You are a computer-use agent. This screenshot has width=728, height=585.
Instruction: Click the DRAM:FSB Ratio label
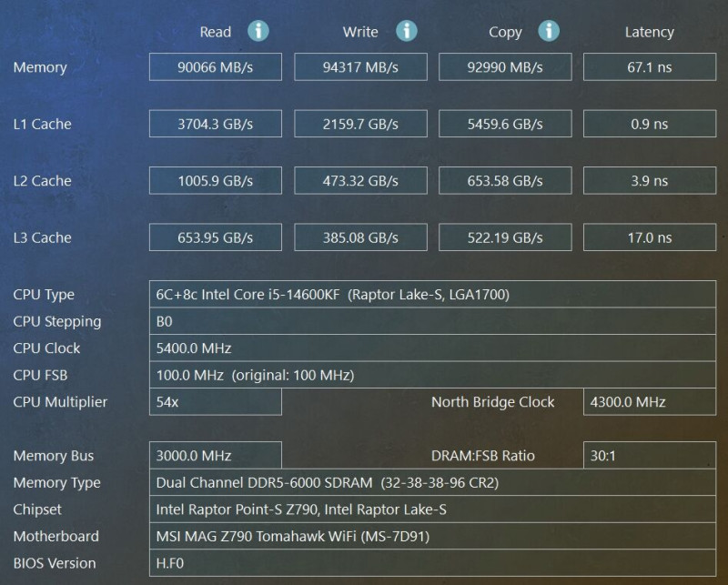(483, 456)
